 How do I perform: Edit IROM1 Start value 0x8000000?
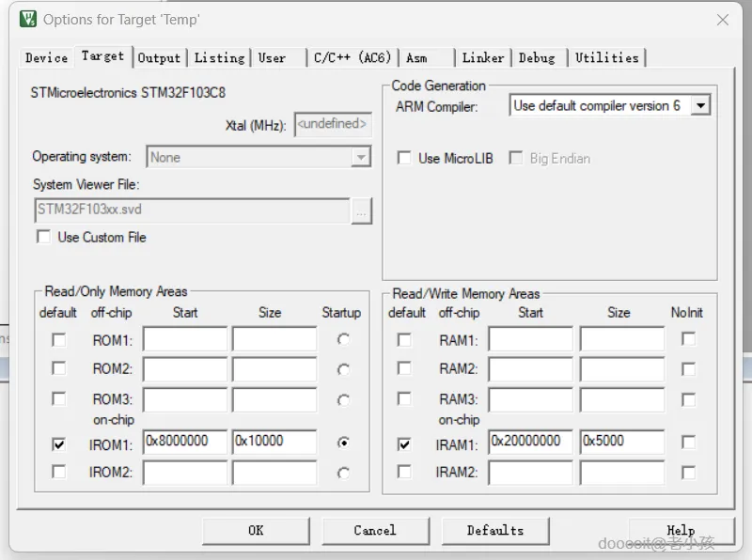(x=185, y=442)
